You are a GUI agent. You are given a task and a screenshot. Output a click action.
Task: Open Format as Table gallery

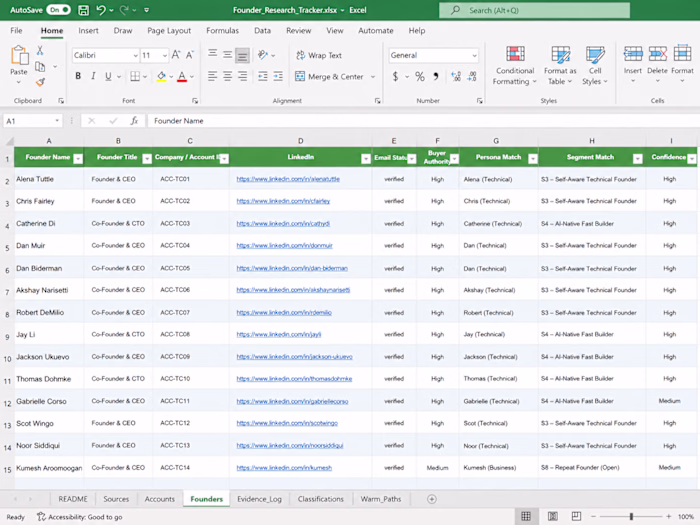coord(560,65)
